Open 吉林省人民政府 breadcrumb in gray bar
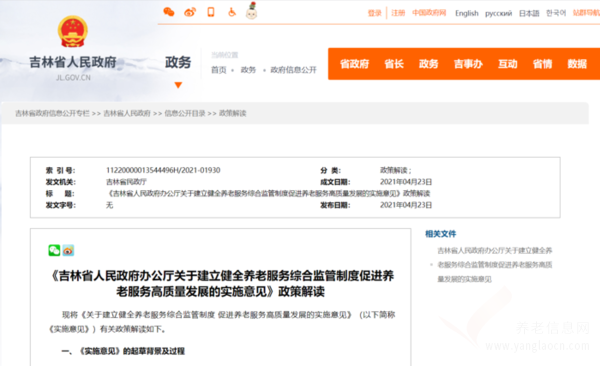The width and height of the screenshot is (600, 366). (x=127, y=113)
